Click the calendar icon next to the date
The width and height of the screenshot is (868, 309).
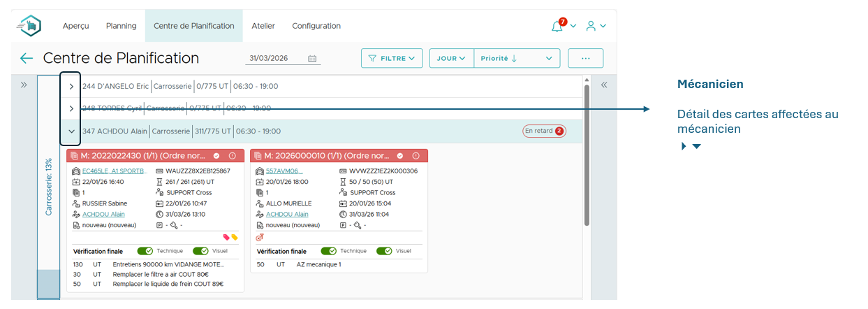click(312, 59)
